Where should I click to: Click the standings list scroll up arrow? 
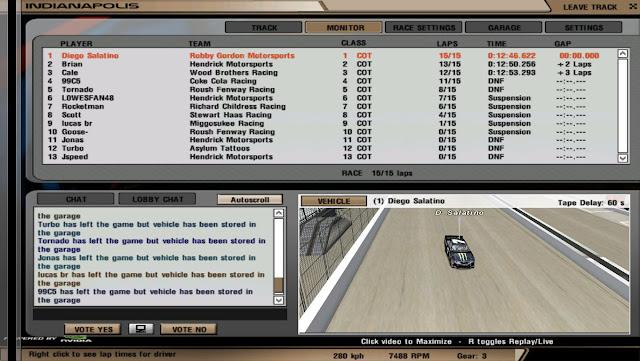coord(622,53)
